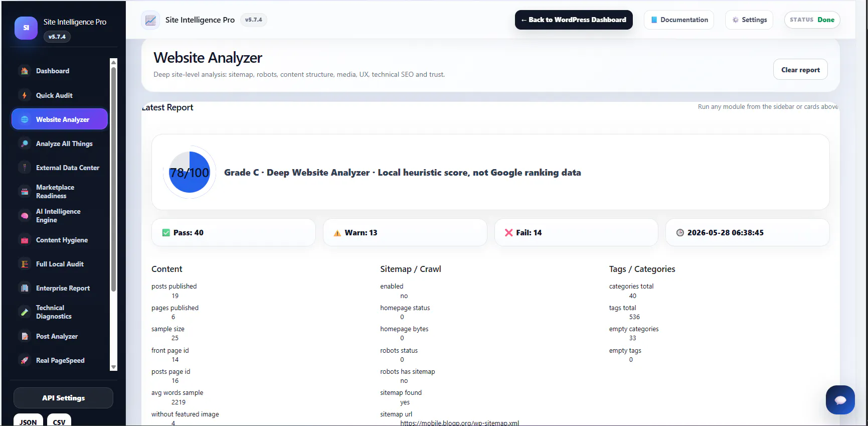Open Analyze All Things magnifier icon

[x=25, y=144]
